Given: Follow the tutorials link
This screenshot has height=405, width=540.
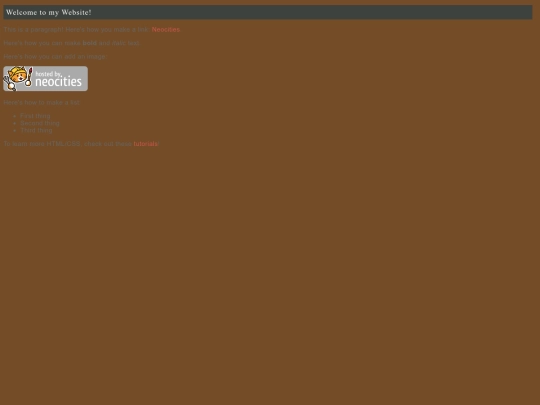Looking at the screenshot, I should point(145,144).
